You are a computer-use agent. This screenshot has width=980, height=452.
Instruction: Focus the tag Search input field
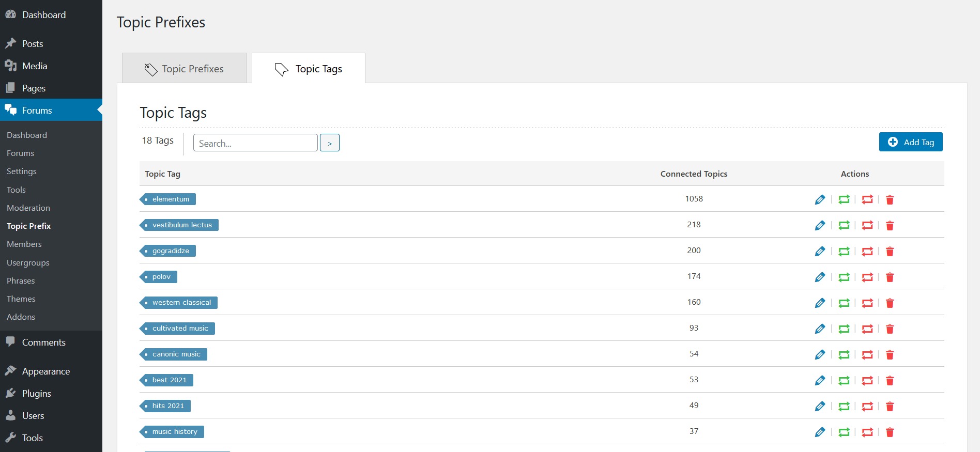tap(255, 143)
